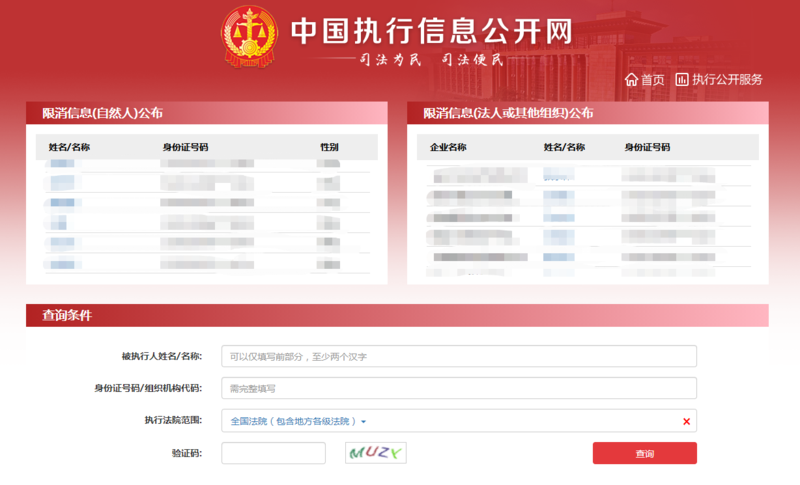Viewport: 800px width, 485px height.
Task: Click 姓名/名称 header in legal persons table
Action: click(x=564, y=147)
